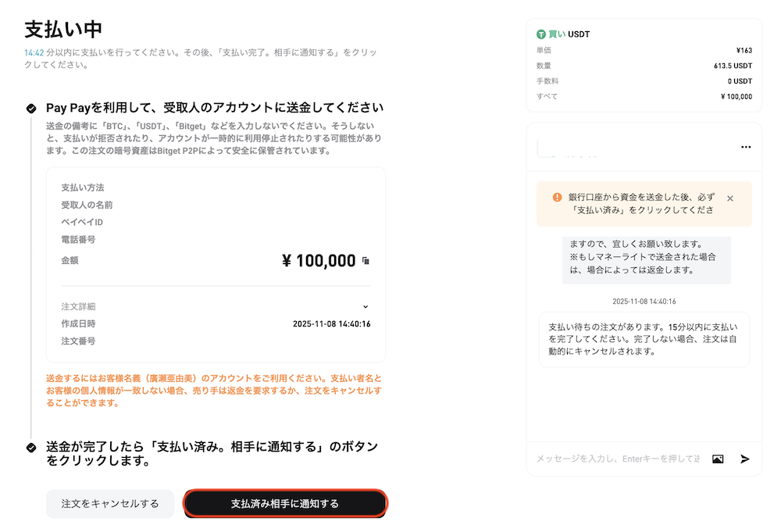Dismiss the bank transfer reminder banner

pos(730,198)
